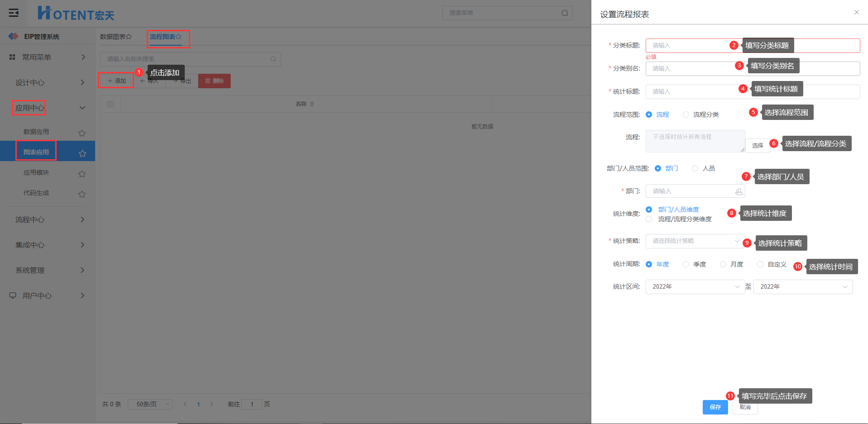Set 统计周期 to 月度
Screen dimensions: 868x424
click(x=723, y=264)
